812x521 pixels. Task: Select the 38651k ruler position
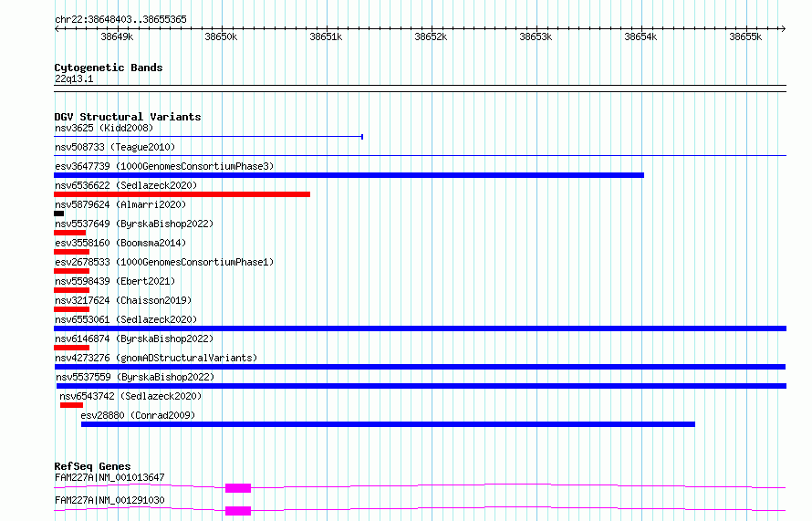(x=326, y=36)
